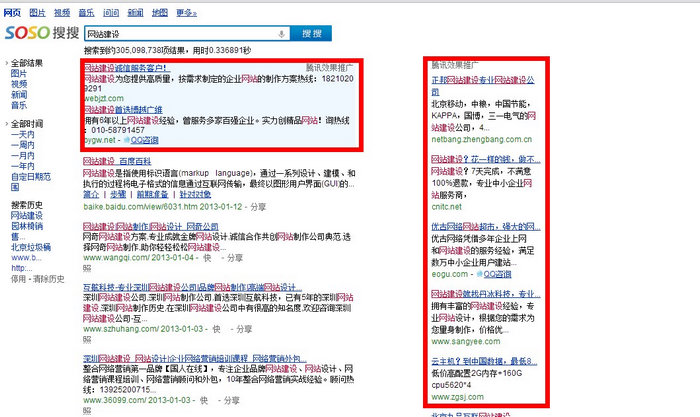Click 清除历史 to clear search history
This screenshot has width=700, height=417.
tap(46, 279)
